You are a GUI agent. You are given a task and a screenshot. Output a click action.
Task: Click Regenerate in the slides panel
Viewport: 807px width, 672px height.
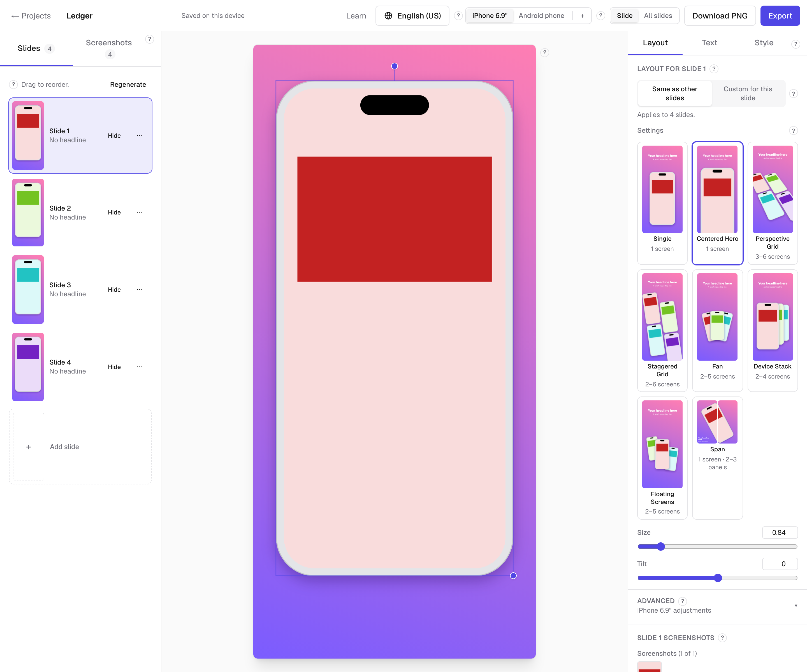pos(128,85)
